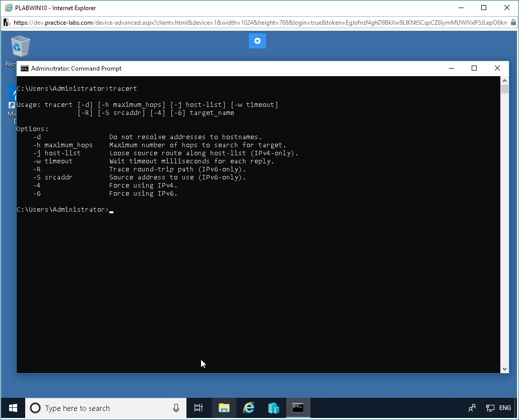Click the 'Administrator: Command Prompt' window title text
Screen dimensions: 519x420
76,69
